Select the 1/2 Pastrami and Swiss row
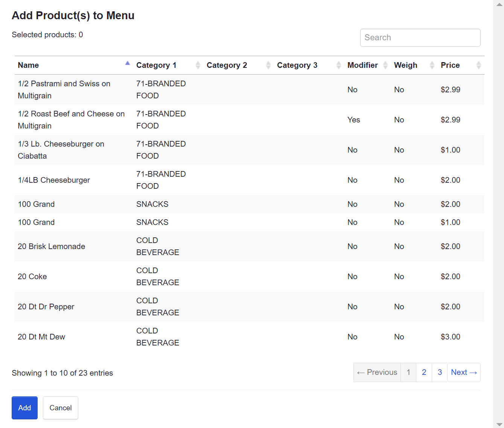The width and height of the screenshot is (504, 428). [64, 90]
